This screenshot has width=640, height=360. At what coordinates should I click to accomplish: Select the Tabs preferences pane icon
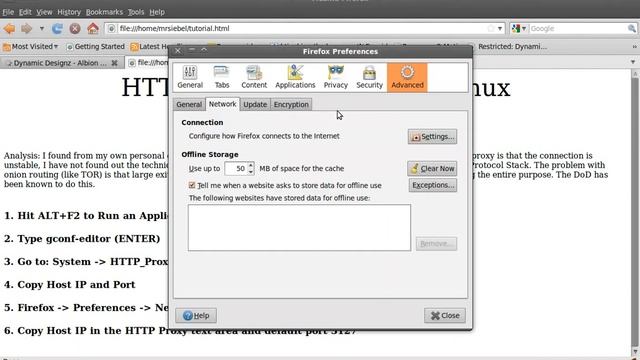222,77
